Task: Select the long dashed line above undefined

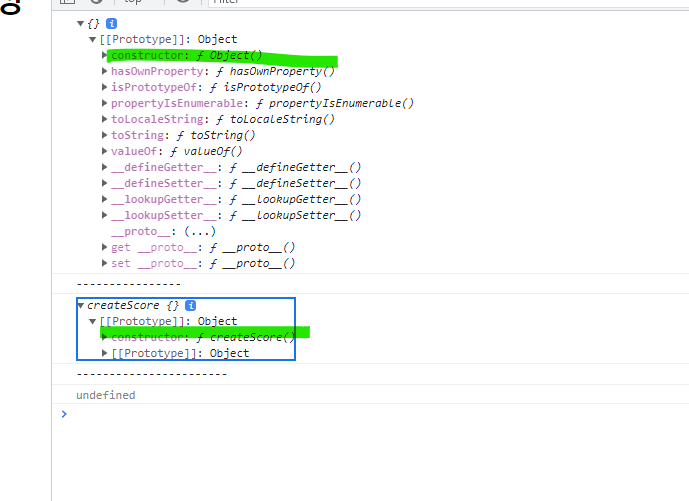Action: pyautogui.click(x=152, y=374)
